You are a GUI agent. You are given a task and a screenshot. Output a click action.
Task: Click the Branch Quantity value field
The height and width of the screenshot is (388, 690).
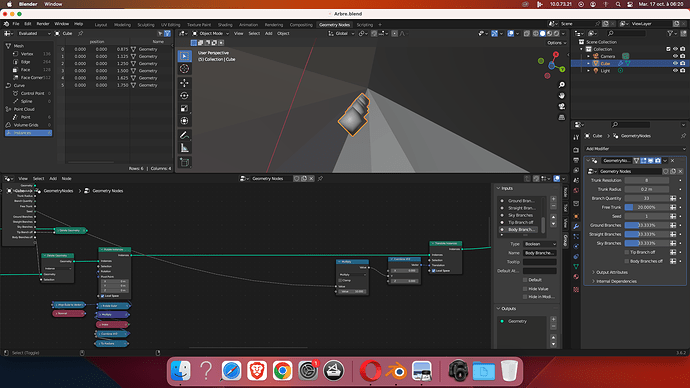[647, 198]
